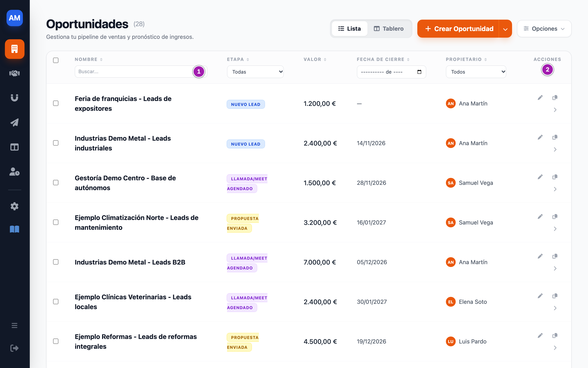Check the Feria de franquicias row checkbox
The image size is (588, 368).
click(x=56, y=103)
